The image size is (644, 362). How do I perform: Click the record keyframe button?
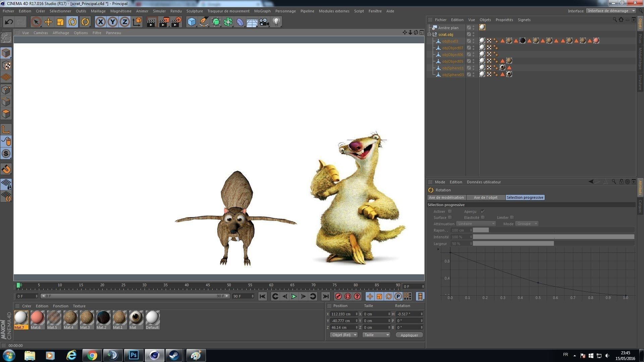338,296
